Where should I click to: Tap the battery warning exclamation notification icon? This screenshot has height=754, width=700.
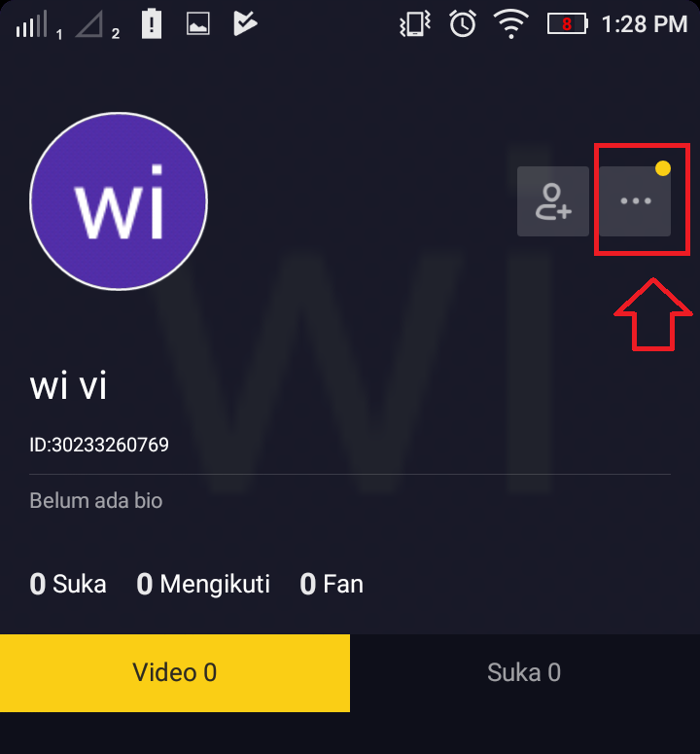pos(152,23)
